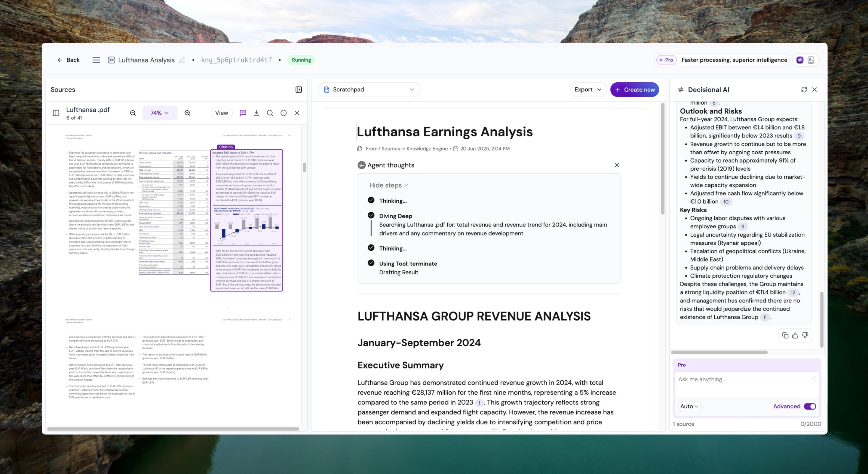
Task: Open the PDF citations comment icon
Action: coord(243,113)
